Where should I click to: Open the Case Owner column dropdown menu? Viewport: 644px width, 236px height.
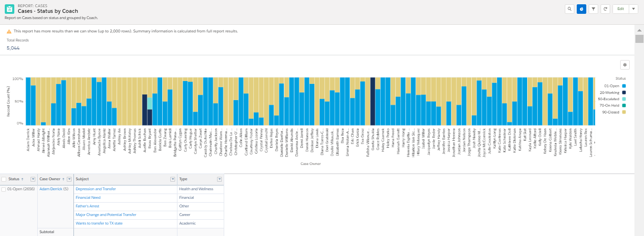click(x=69, y=179)
